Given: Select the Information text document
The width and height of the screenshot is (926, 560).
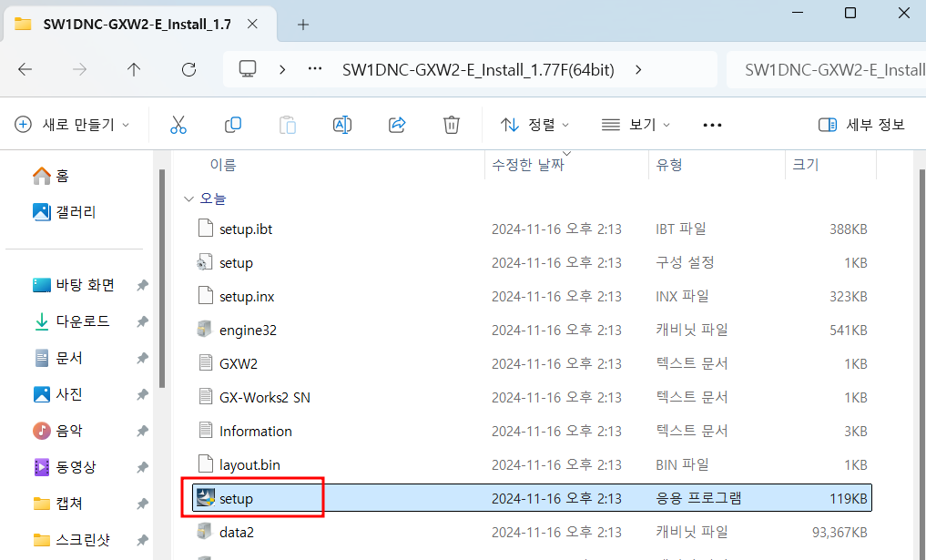Looking at the screenshot, I should click(x=256, y=432).
